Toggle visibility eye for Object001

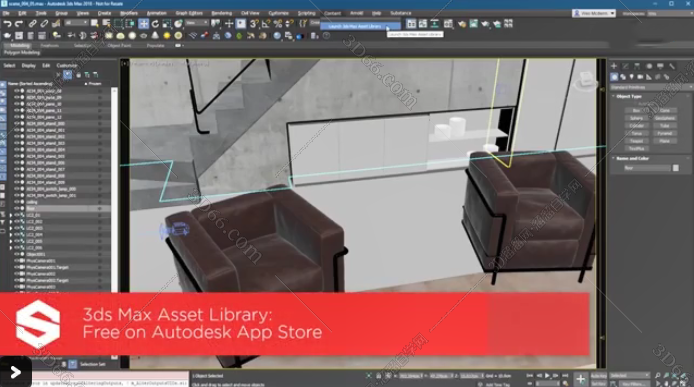tap(17, 254)
